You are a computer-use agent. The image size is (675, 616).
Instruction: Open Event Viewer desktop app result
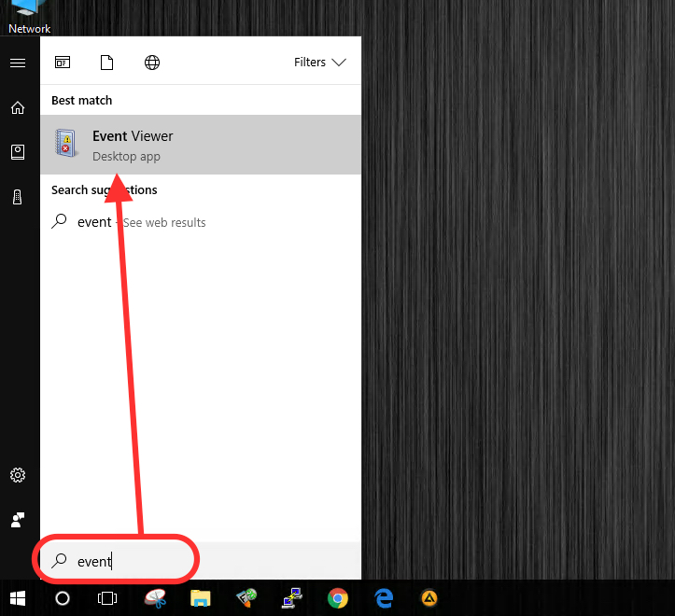click(x=201, y=145)
